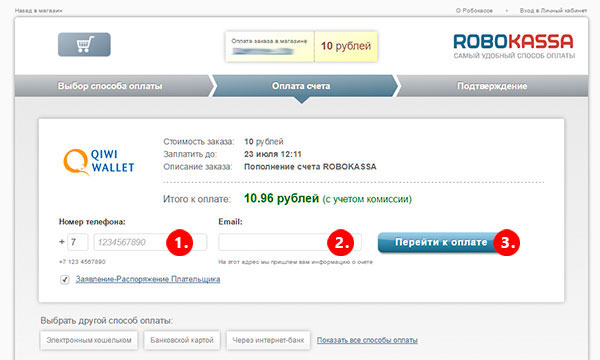Click the Выбрать другой способ оплаты heading
600x360 pixels.
pos(106,321)
